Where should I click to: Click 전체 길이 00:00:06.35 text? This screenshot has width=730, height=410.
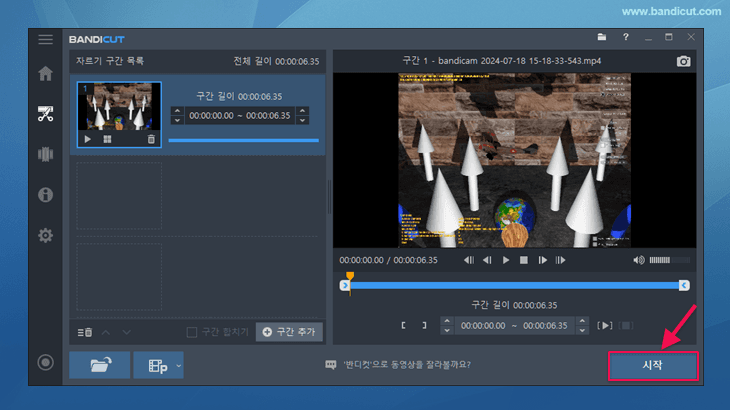click(276, 61)
